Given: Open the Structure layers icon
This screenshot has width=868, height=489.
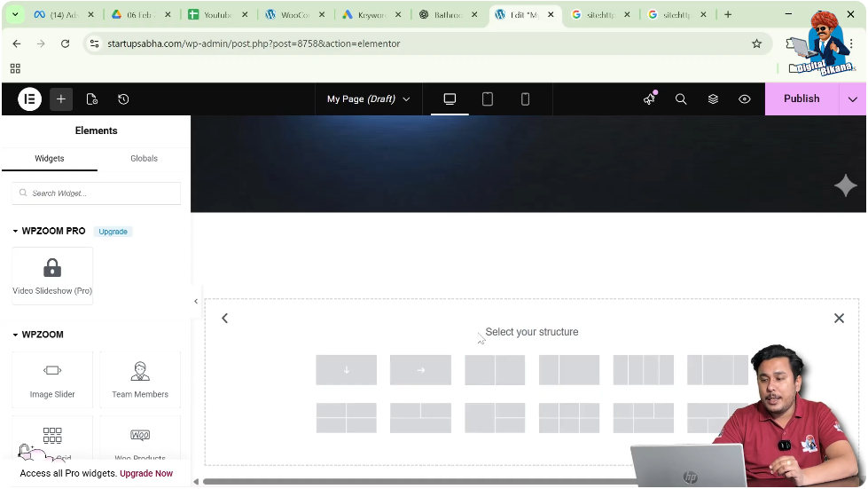Looking at the screenshot, I should [x=713, y=99].
